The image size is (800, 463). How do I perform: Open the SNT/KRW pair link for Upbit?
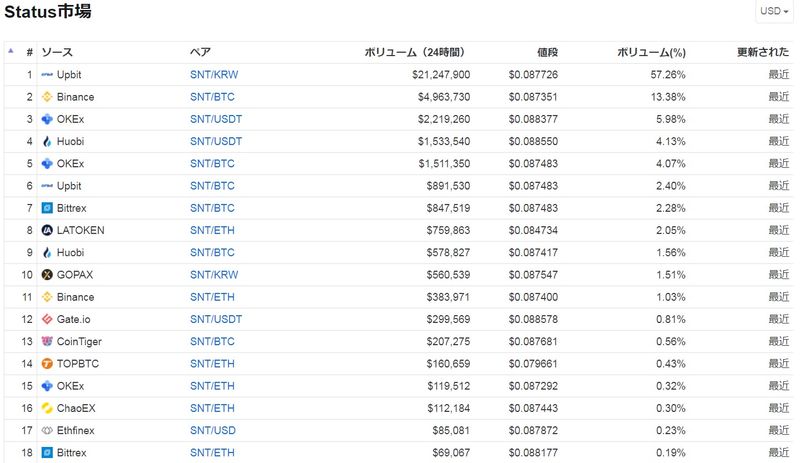[214, 75]
